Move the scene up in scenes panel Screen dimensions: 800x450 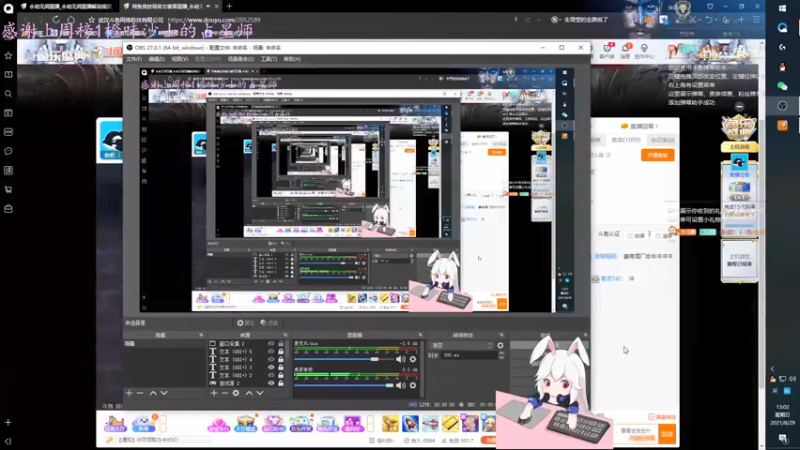pos(153,393)
